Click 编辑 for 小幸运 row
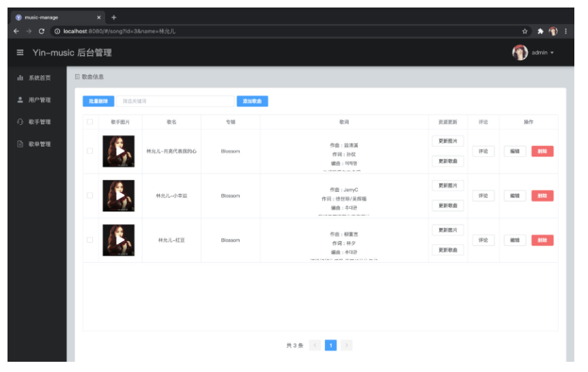The width and height of the screenshot is (588, 372). point(514,195)
